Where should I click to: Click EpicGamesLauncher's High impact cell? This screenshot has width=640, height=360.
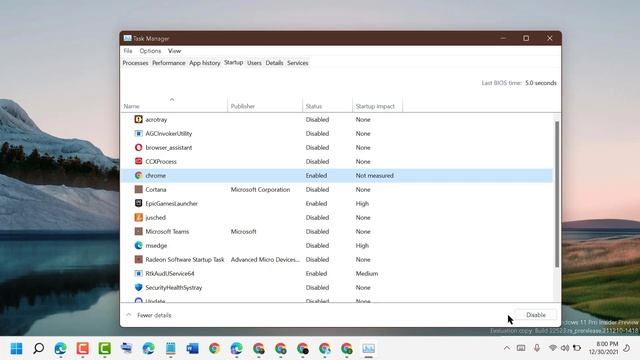362,203
